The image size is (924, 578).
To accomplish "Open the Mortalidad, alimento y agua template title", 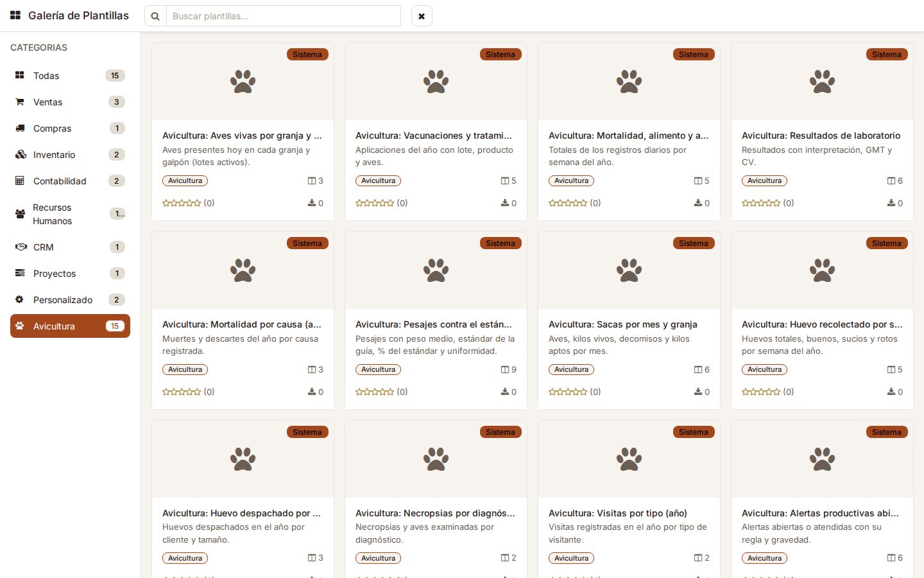I will 629,136.
